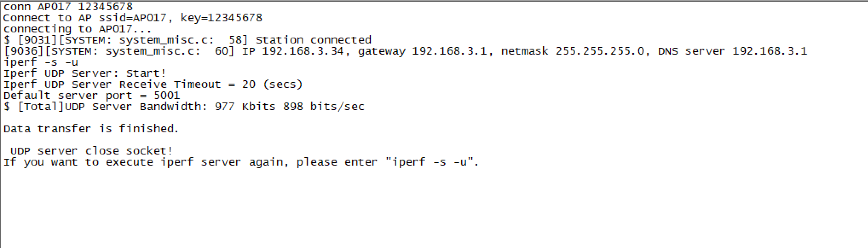This screenshot has width=868, height=248.
Task: Click the "Iperf UDP Server: Start!" line
Action: (x=85, y=73)
